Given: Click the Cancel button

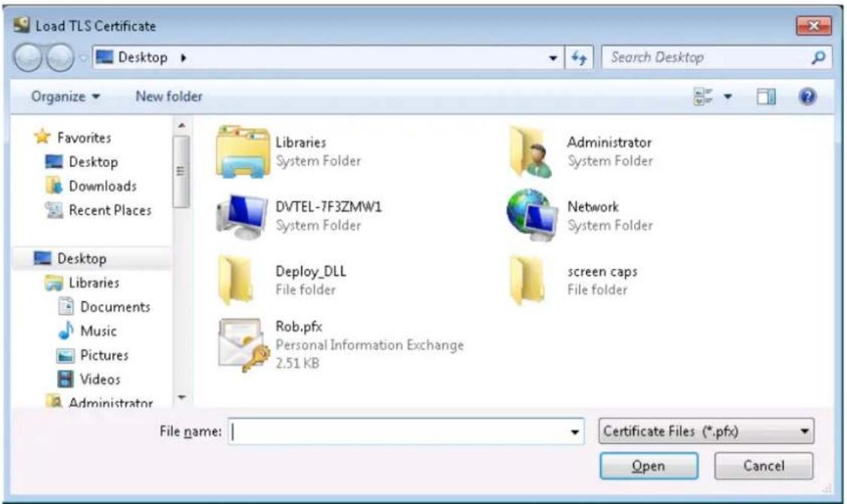Looking at the screenshot, I should point(764,466).
